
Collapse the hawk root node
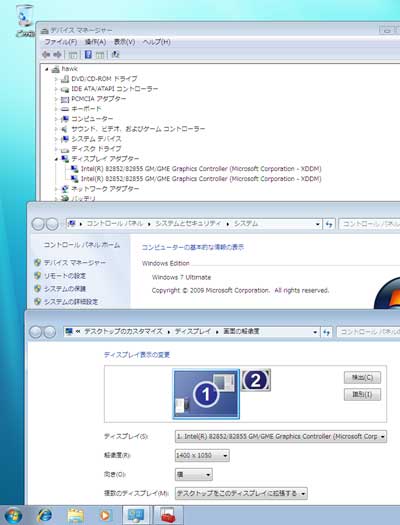pos(47,69)
